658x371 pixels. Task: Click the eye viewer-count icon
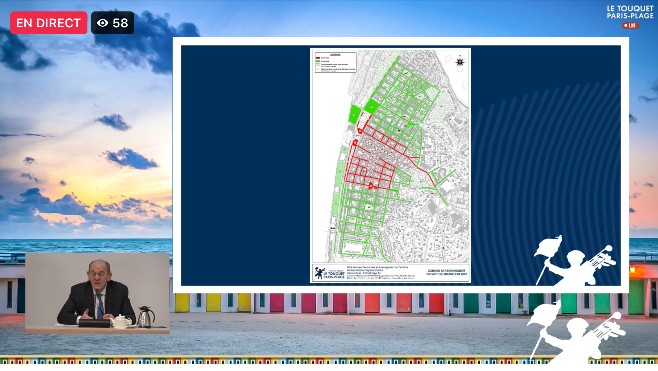(x=102, y=23)
